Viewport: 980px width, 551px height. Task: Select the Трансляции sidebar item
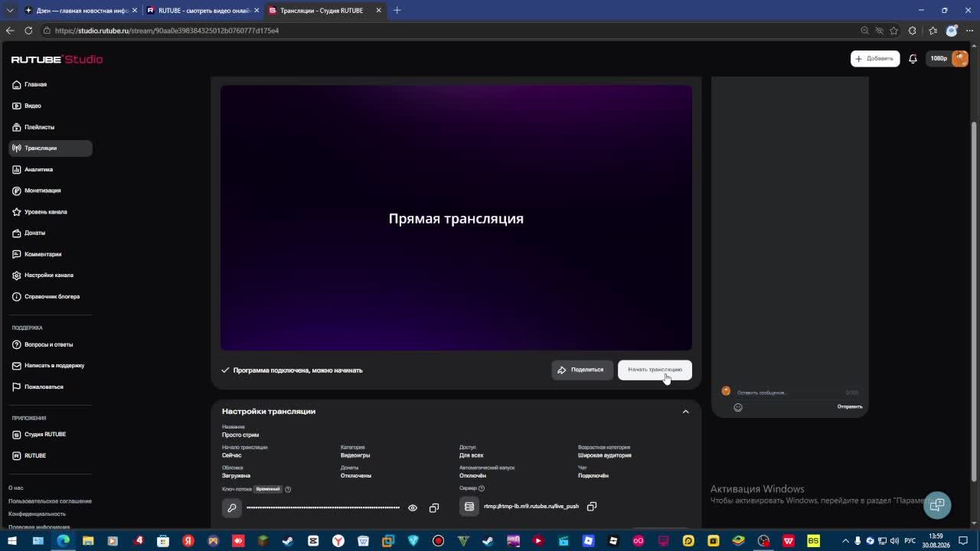click(x=51, y=148)
